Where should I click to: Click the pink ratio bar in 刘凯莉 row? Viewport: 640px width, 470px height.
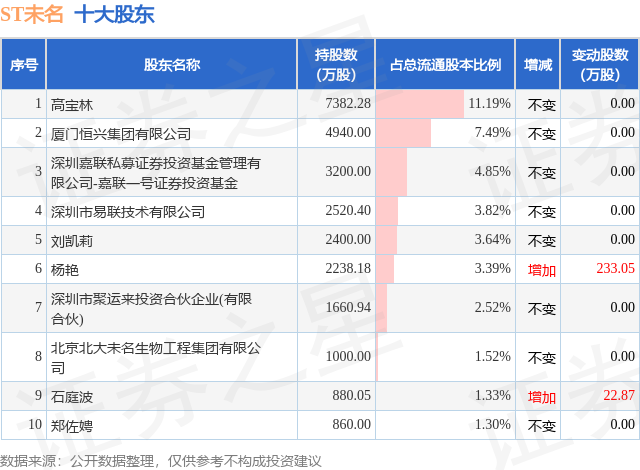click(387, 240)
